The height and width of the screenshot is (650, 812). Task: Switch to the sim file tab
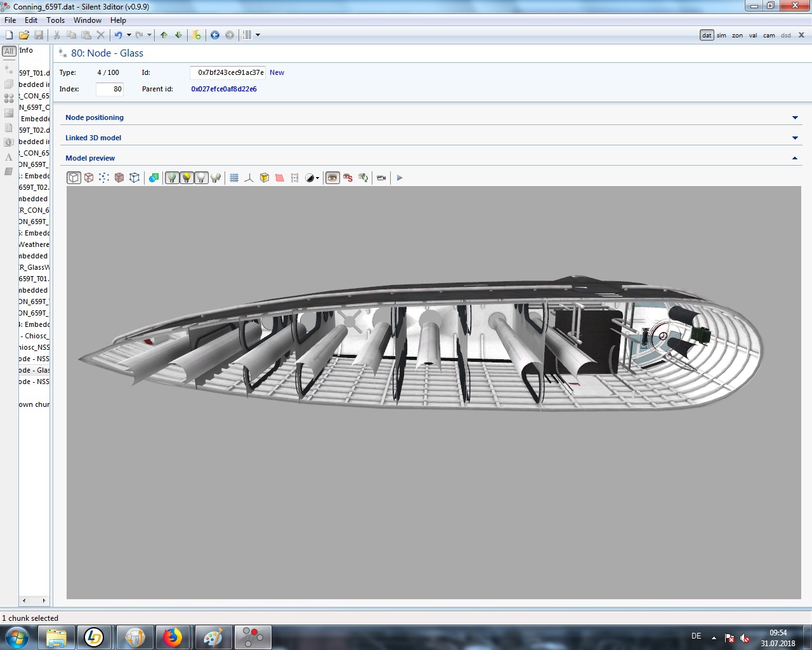click(721, 36)
